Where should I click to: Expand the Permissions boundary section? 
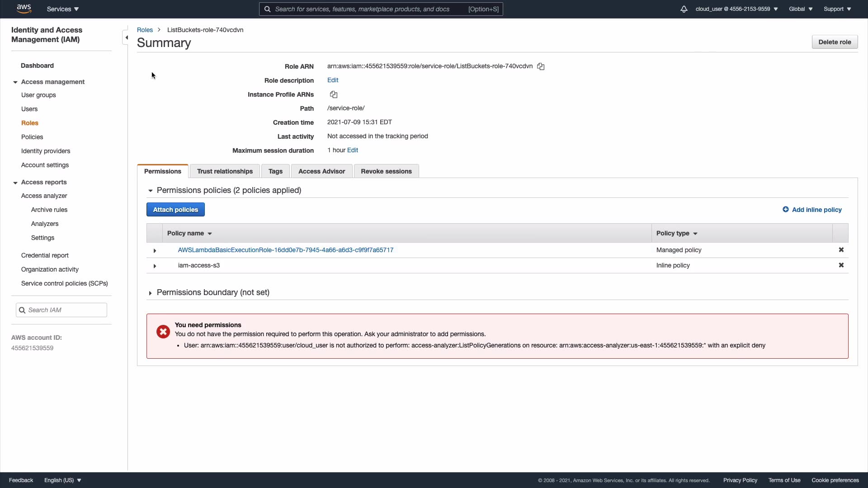[150, 293]
